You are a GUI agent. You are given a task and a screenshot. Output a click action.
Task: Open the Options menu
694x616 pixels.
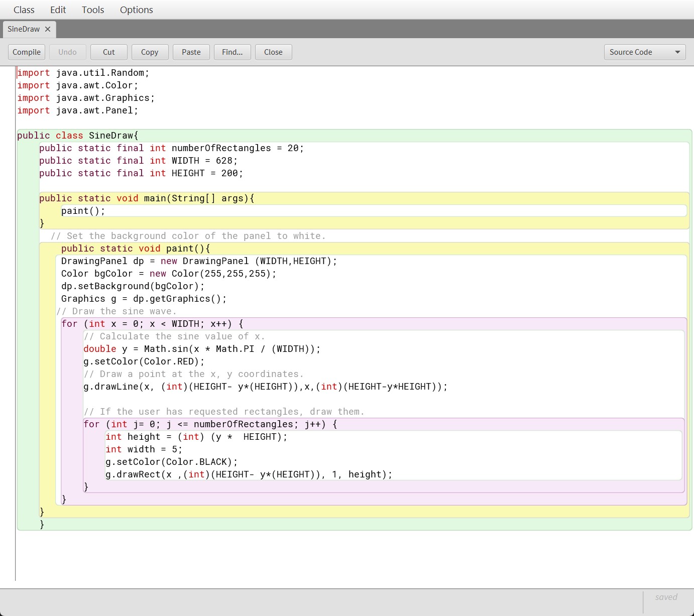click(136, 10)
